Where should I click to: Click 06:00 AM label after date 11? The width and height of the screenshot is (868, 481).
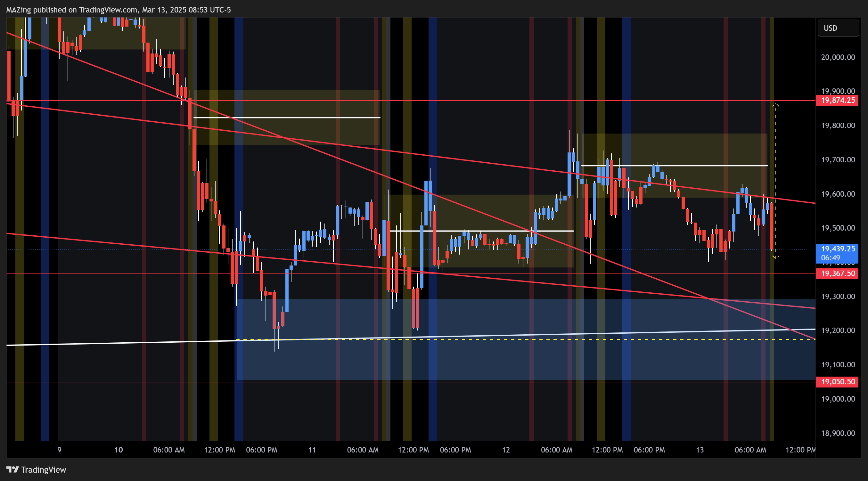(363, 450)
